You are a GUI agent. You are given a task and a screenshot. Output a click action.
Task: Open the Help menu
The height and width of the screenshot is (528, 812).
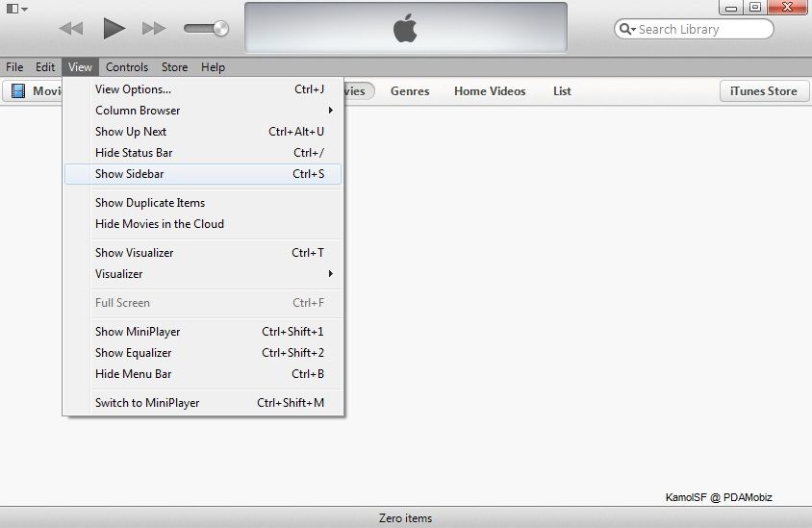tap(213, 67)
